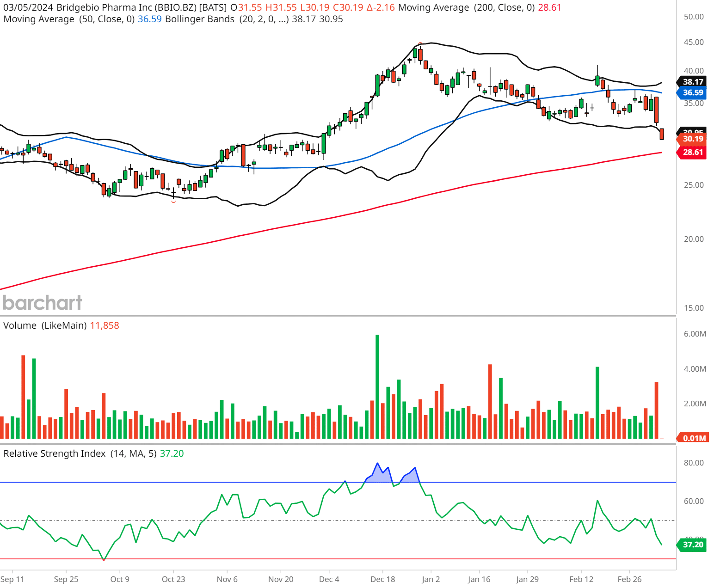Click the Bollinger values 38.17 30.95 in header
This screenshot has height=588, width=714.
318,19
